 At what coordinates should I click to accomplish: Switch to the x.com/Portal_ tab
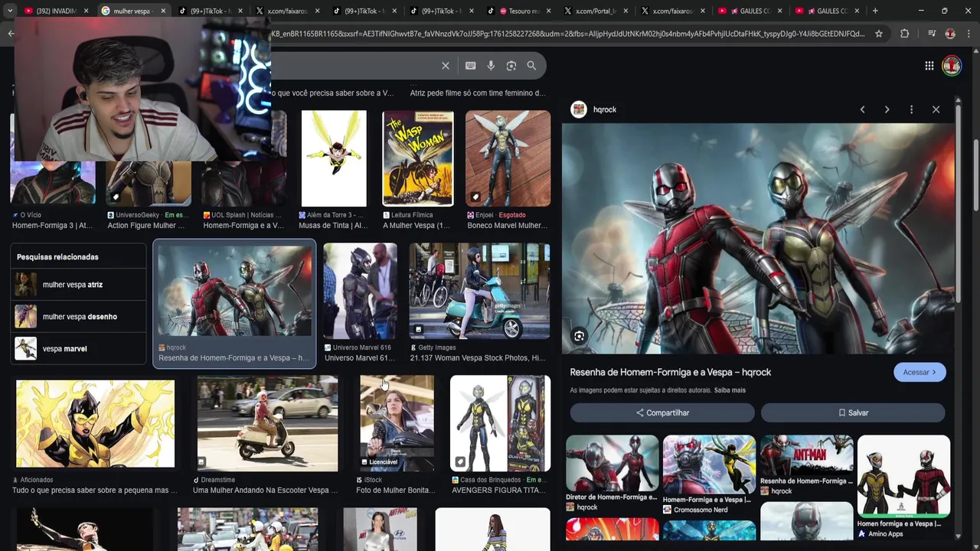coord(596,11)
